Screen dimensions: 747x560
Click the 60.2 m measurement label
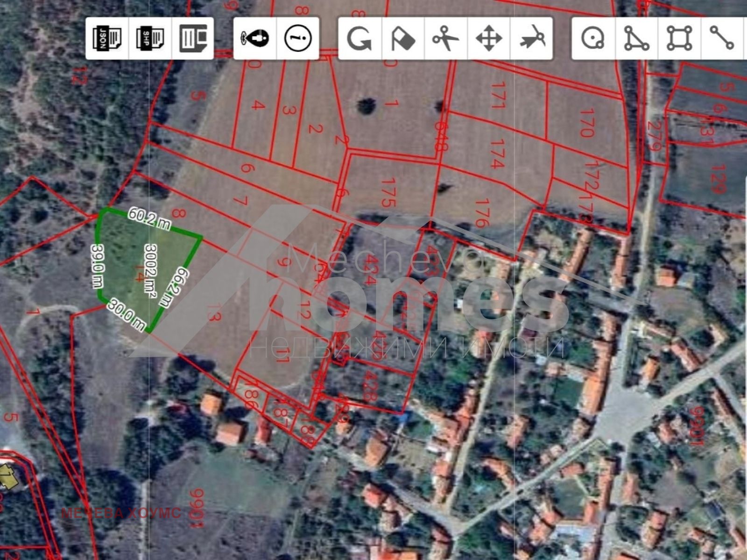pos(150,219)
